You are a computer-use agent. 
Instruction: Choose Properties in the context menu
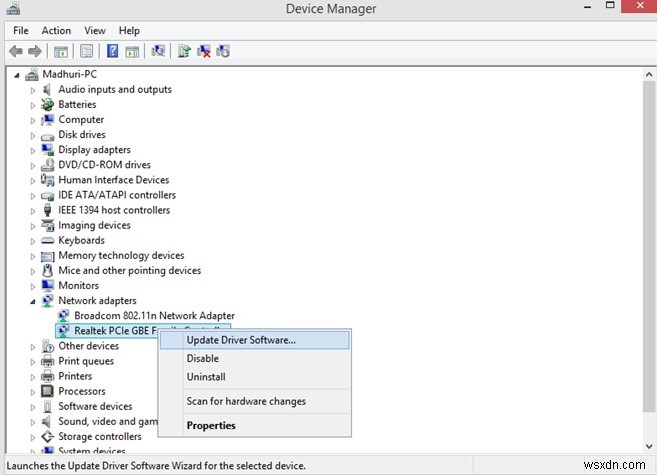[254, 426]
